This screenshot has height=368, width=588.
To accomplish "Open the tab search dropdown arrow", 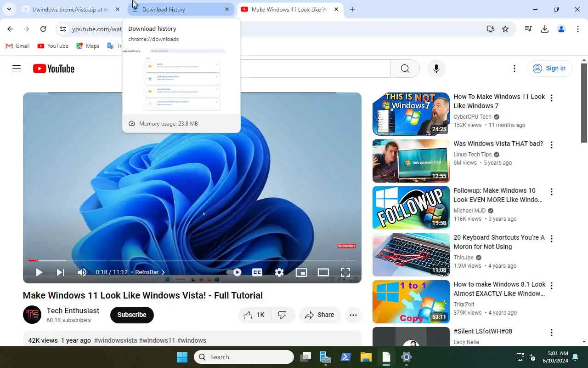I will 9,9.
